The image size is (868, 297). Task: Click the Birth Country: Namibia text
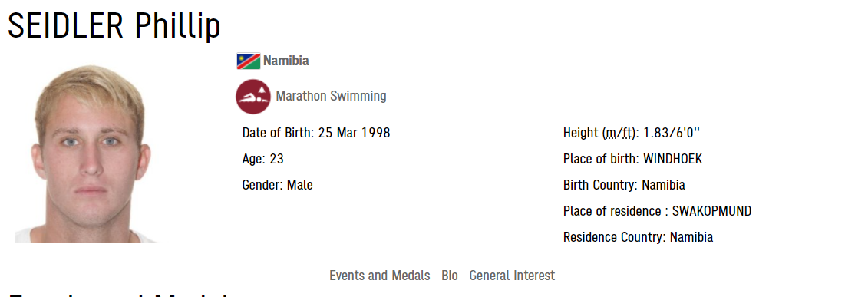coord(624,185)
